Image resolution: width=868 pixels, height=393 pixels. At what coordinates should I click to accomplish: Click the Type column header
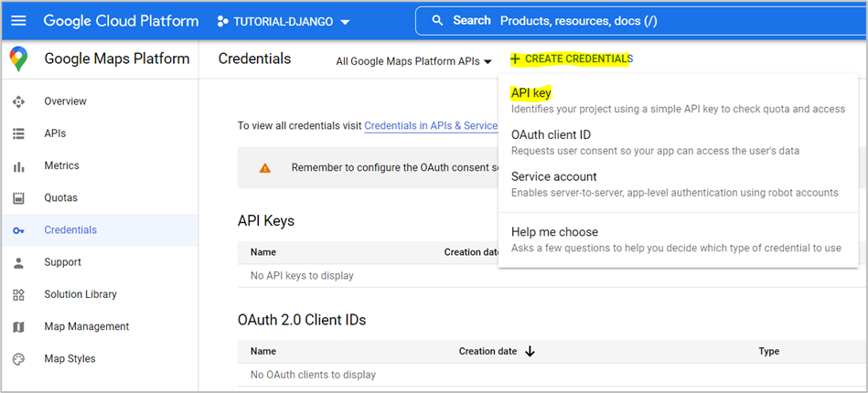[x=769, y=351]
